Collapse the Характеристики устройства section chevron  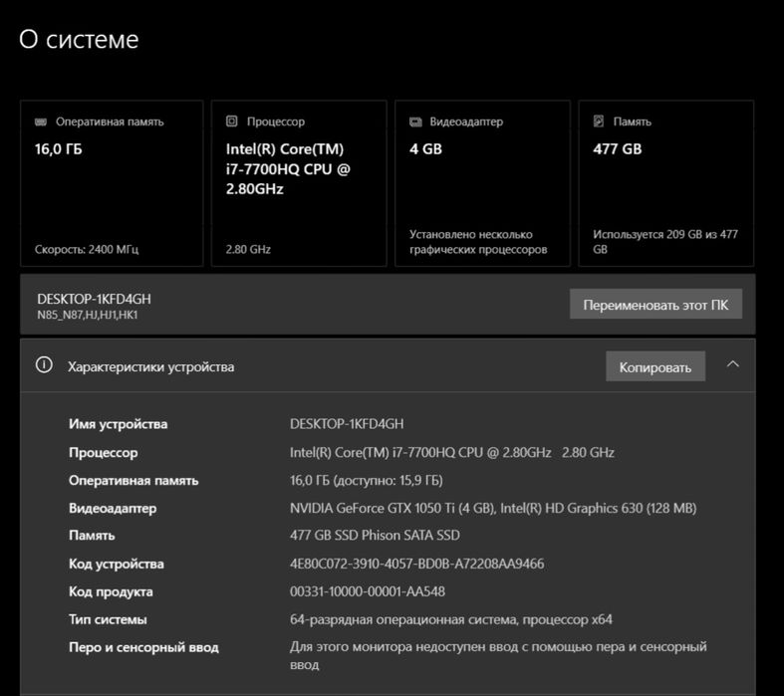tap(732, 364)
